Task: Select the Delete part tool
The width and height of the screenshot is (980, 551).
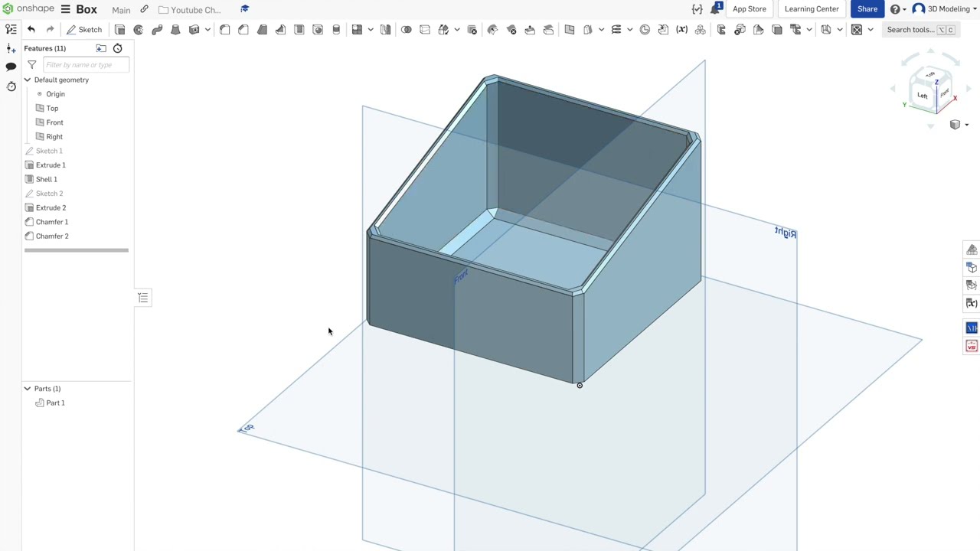Action: [x=472, y=30]
